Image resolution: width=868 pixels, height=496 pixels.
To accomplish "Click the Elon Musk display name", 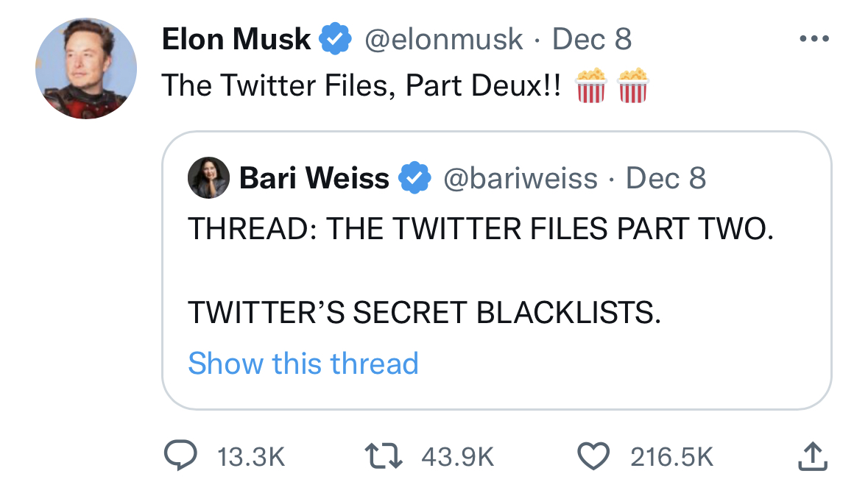I will [236, 39].
